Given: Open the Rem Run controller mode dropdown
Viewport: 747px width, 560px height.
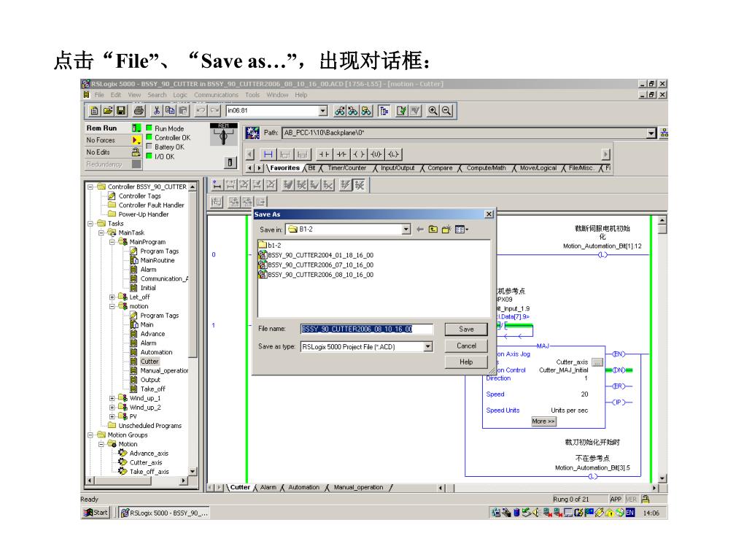Looking at the screenshot, I should tap(136, 128).
